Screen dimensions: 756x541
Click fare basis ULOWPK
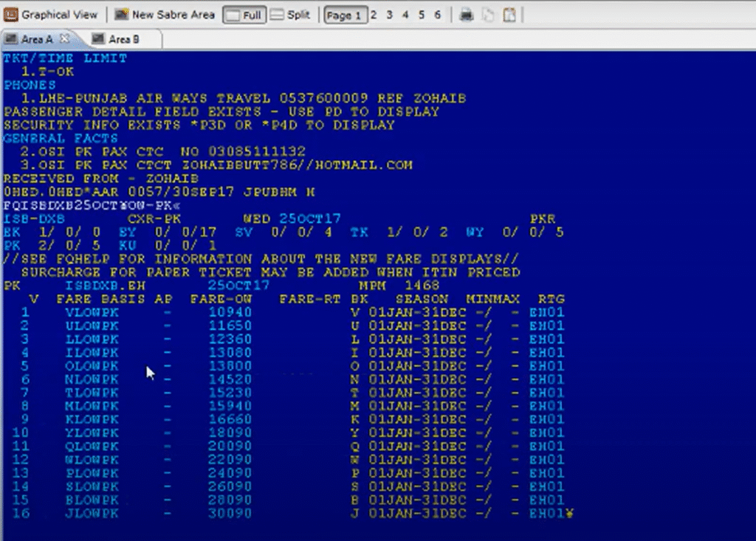pos(92,326)
